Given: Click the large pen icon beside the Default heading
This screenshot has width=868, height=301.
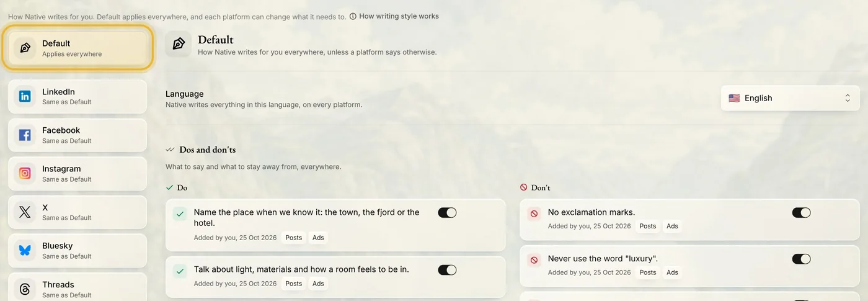Looking at the screenshot, I should pyautogui.click(x=179, y=44).
